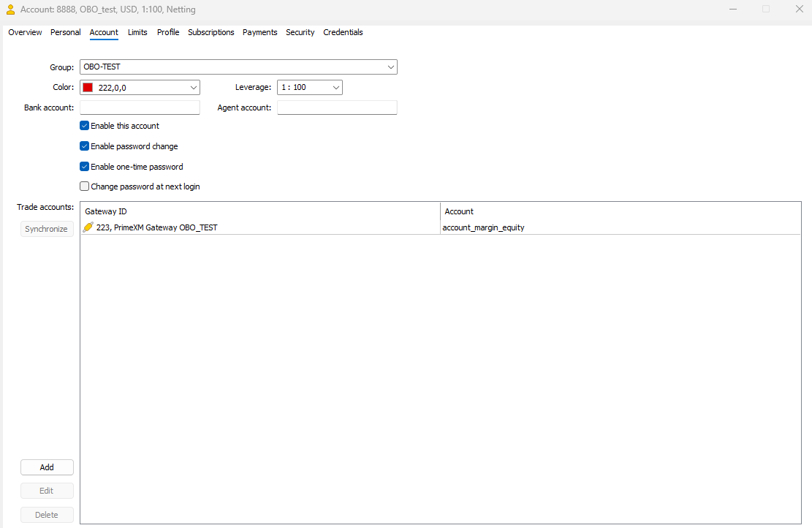
Task: Open the Security tab
Action: click(300, 32)
